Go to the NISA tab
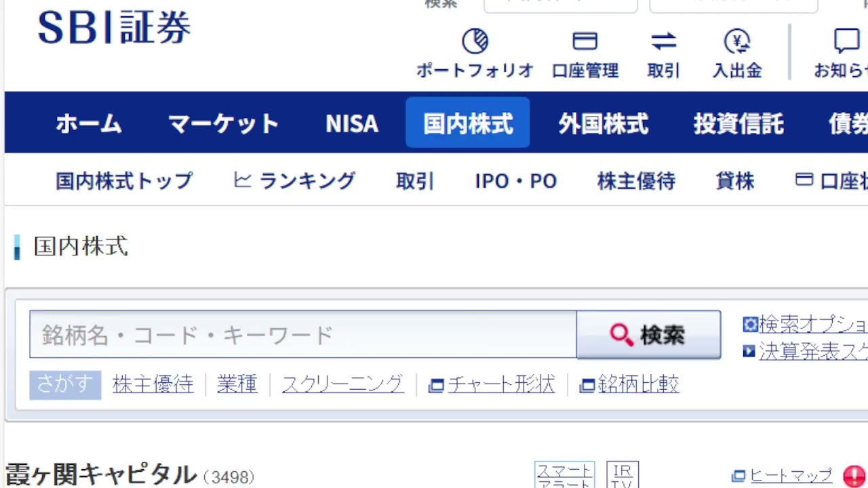This screenshot has width=868, height=488. (x=351, y=123)
